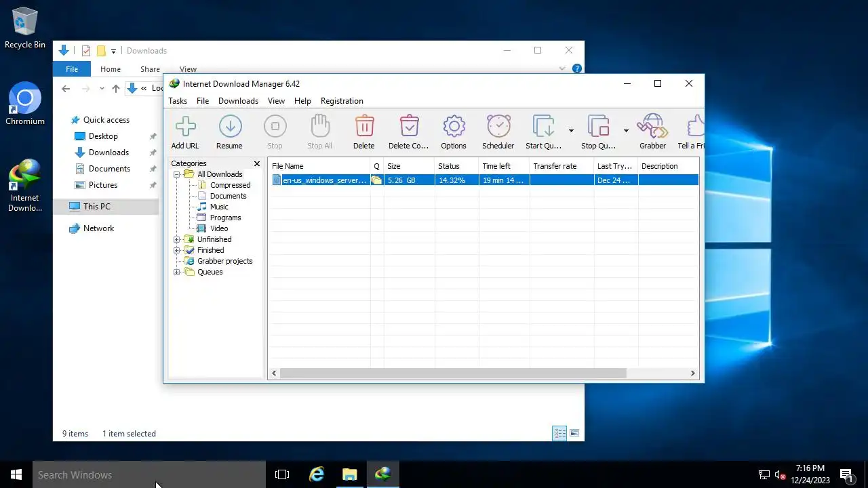Open the Grabber tool
The image size is (868, 488).
coord(653,131)
